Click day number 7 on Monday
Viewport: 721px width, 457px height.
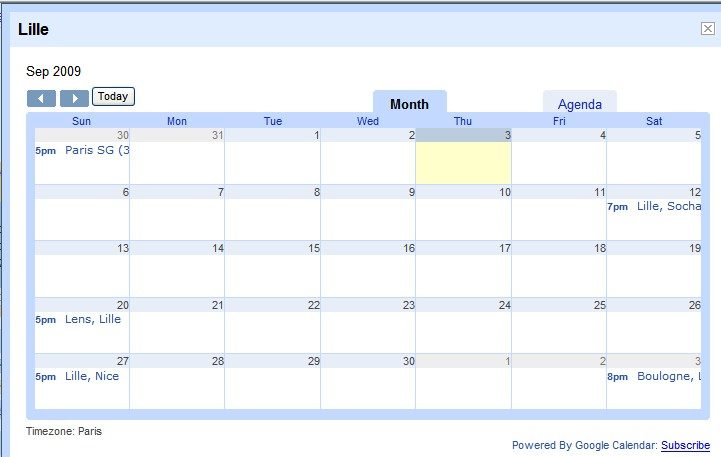pos(219,193)
